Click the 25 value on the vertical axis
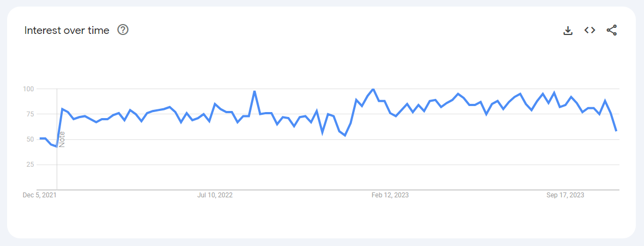 (x=31, y=165)
